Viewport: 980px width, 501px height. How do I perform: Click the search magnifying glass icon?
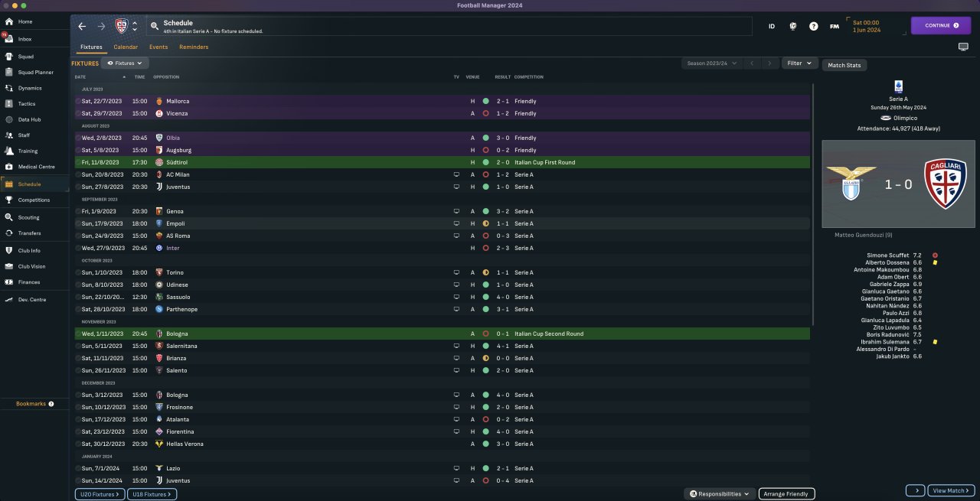pyautogui.click(x=154, y=26)
